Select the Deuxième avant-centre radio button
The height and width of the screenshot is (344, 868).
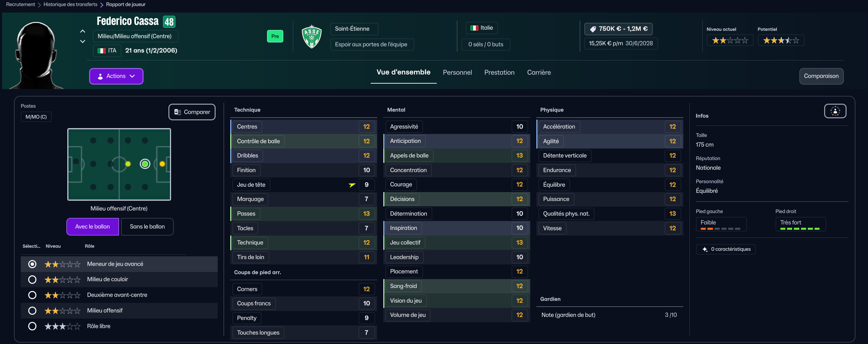coord(32,295)
